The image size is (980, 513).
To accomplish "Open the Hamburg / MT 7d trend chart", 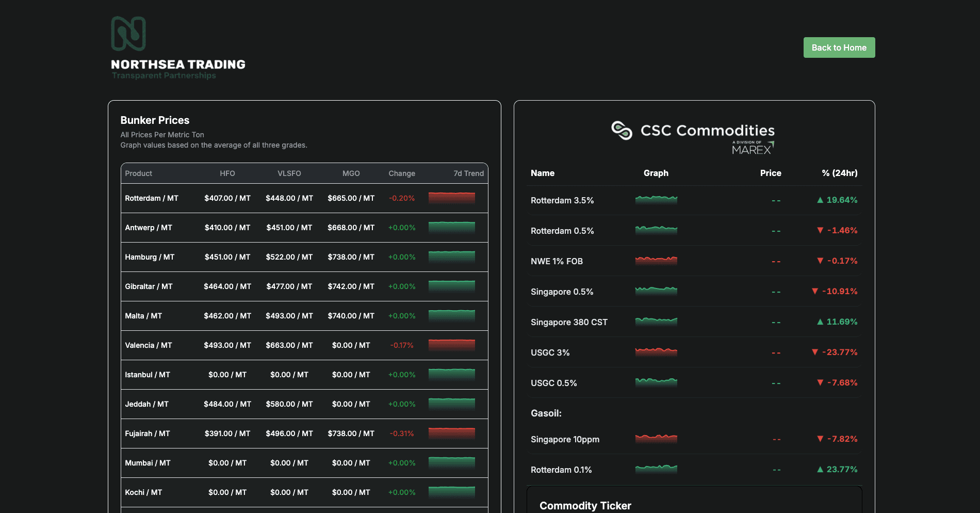I will (452, 256).
